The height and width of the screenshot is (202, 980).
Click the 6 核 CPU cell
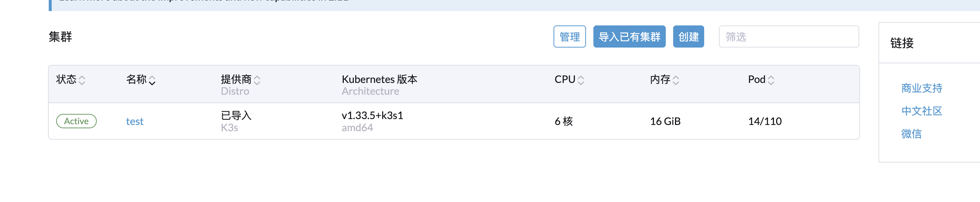[x=563, y=122]
